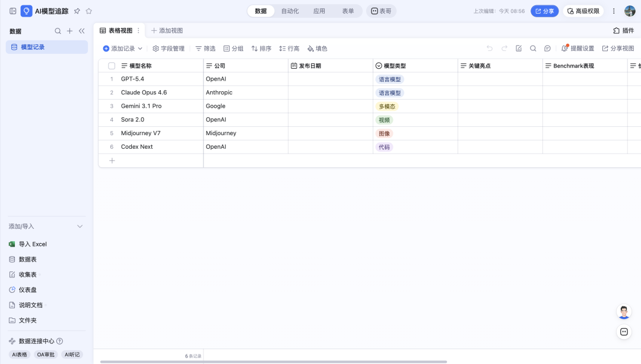Add a 收集表 from sidebar
Image resolution: width=641 pixels, height=364 pixels.
23,274
